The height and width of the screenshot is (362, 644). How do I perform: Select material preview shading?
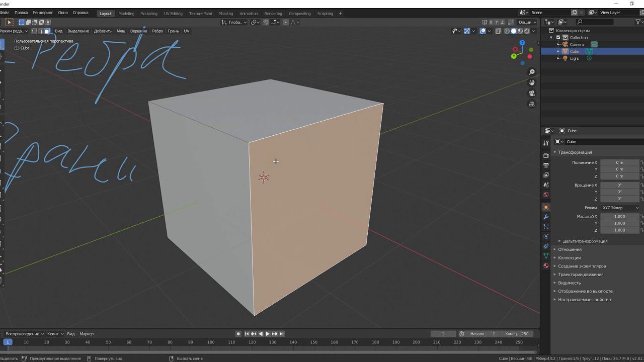point(520,31)
